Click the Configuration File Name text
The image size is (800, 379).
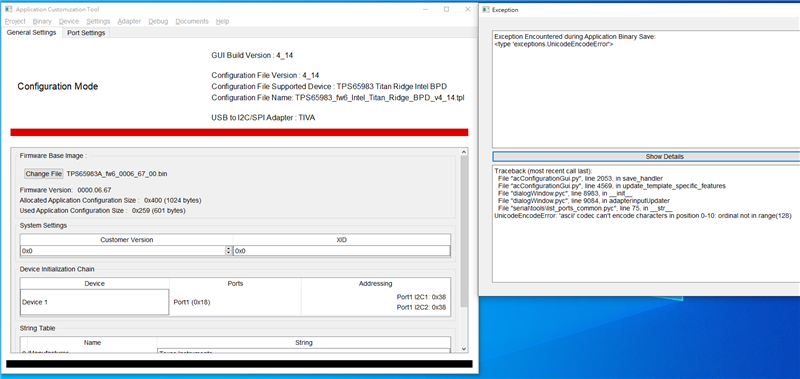point(338,97)
